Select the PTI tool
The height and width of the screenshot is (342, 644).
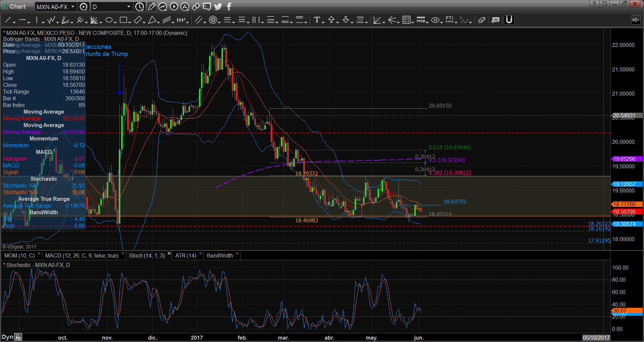pos(449,20)
